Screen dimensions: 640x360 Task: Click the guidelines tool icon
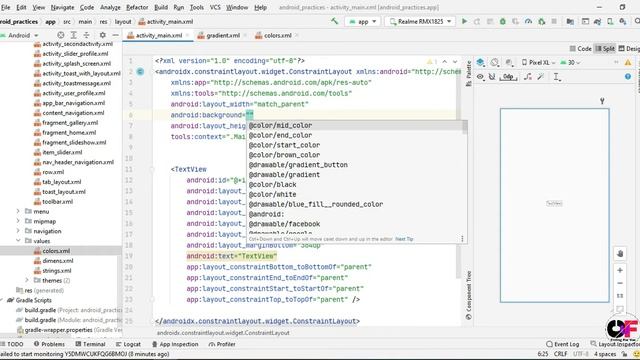557,76
